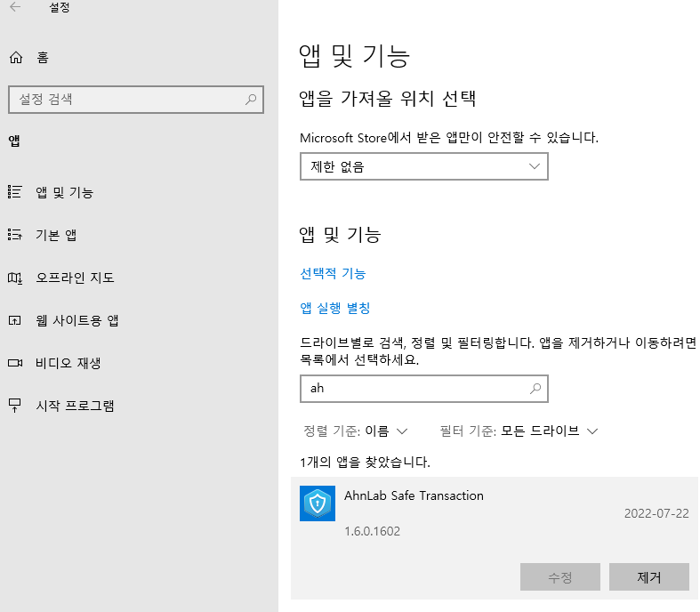Expand 필터 기준: 모든 드라이브 filter dropdown

click(519, 431)
